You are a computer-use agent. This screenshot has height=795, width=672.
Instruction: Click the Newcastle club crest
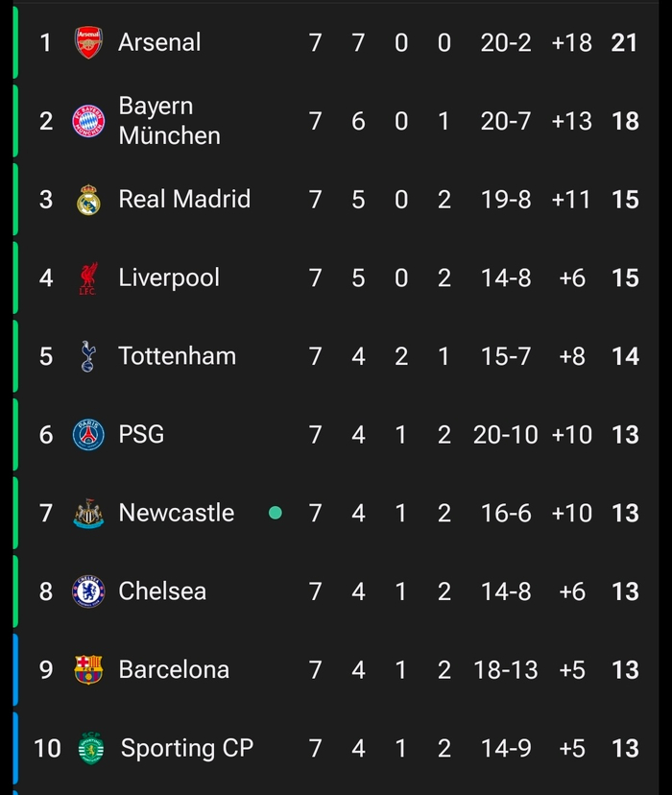tap(88, 514)
